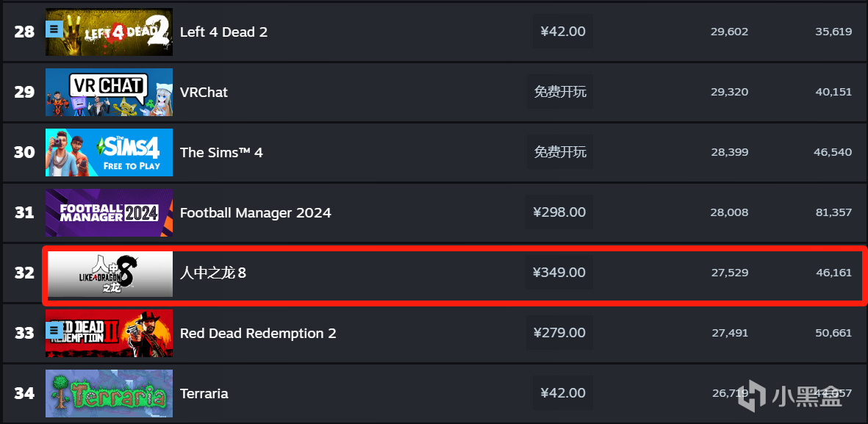Screen dimensions: 868x424
Task: Open the Left 4 Dead 2 thumbnail
Action: [109, 32]
